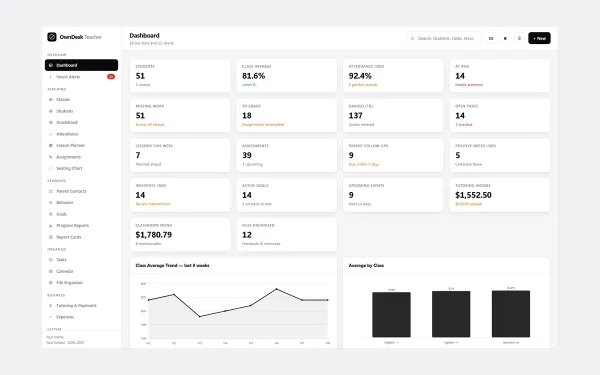
Task: Click the ES language button in header
Action: click(x=491, y=38)
